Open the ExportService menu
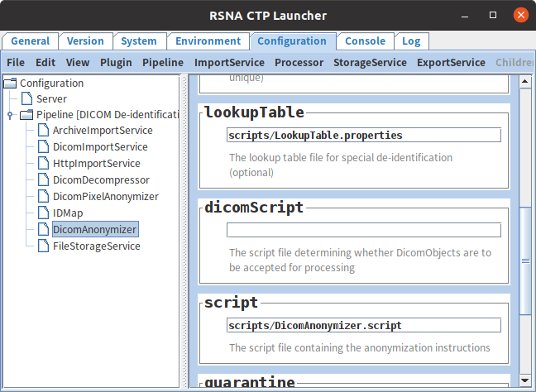536x392 pixels. pos(451,63)
